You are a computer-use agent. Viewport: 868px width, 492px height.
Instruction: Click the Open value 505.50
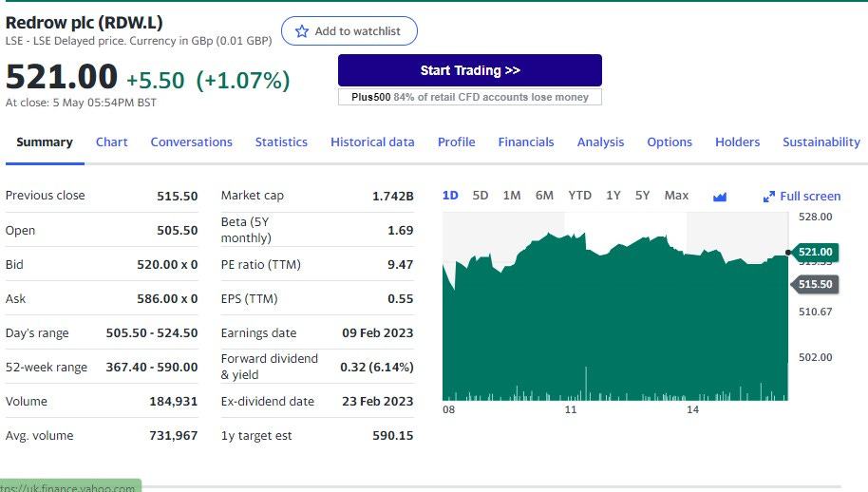178,231
